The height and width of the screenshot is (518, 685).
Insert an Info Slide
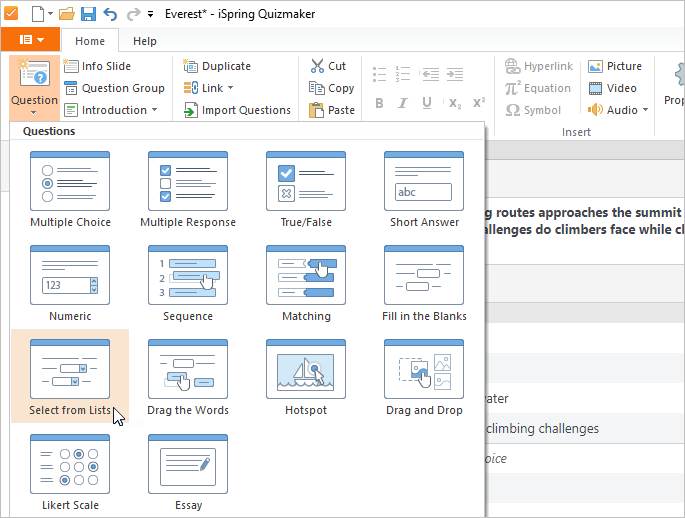pos(101,66)
